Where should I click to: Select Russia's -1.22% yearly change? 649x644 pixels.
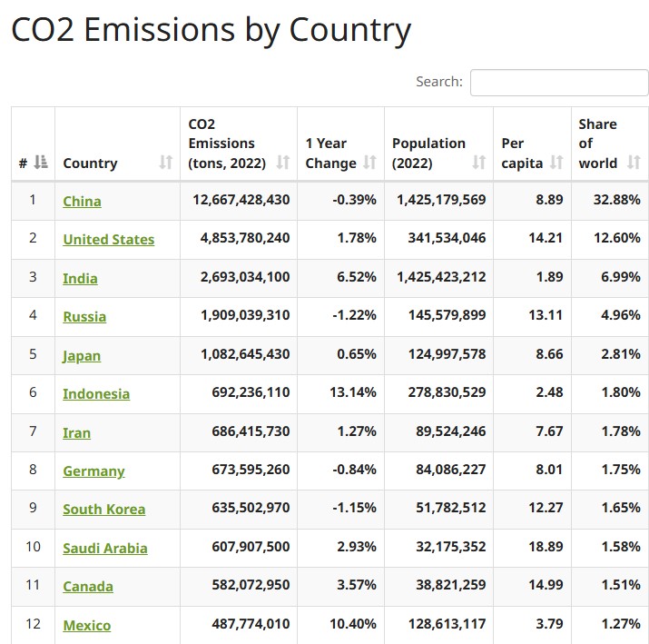click(355, 315)
